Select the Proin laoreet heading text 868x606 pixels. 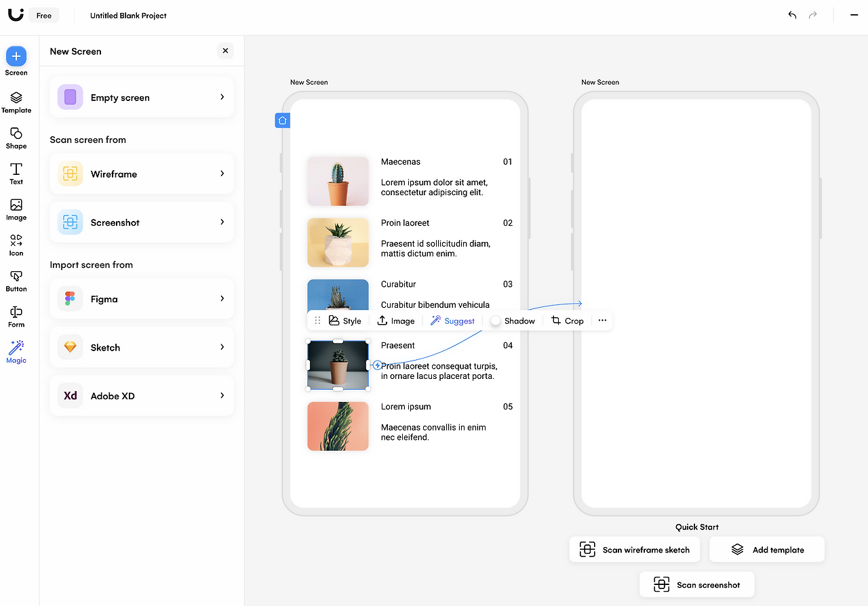click(x=405, y=223)
